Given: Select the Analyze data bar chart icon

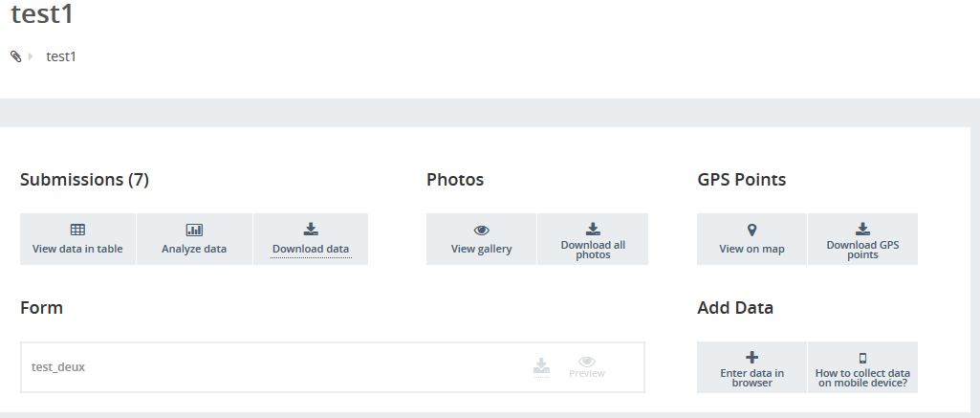Looking at the screenshot, I should pos(194,230).
